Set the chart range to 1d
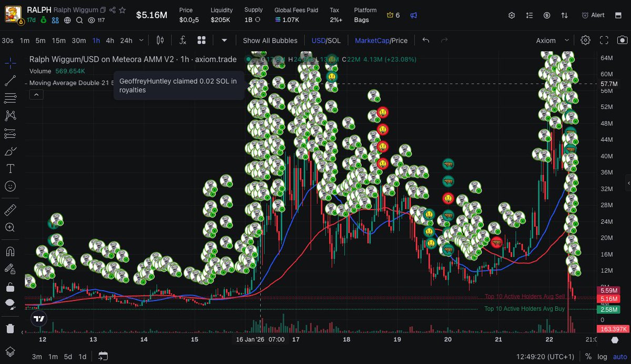 pos(83,357)
